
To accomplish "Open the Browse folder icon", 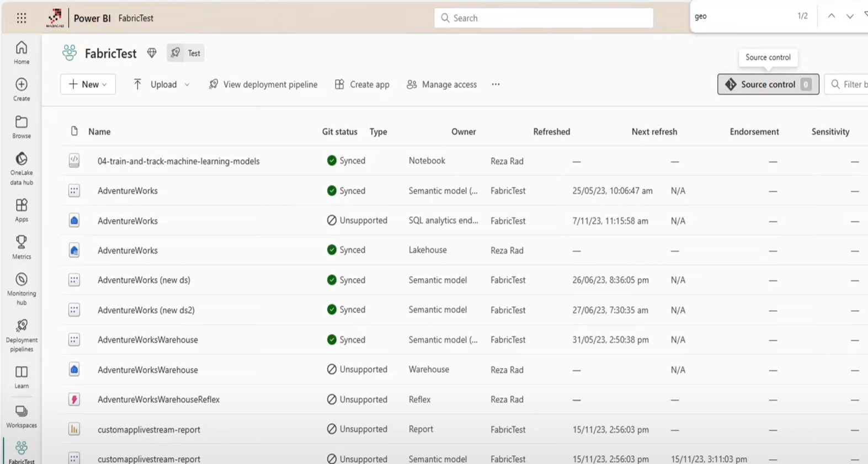I will pos(22,127).
